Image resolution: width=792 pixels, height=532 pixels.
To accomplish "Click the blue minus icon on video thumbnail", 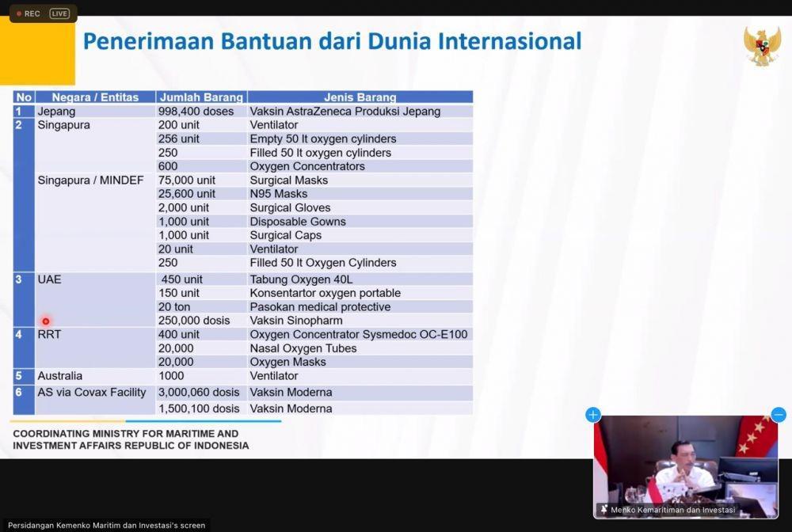I will tap(779, 415).
